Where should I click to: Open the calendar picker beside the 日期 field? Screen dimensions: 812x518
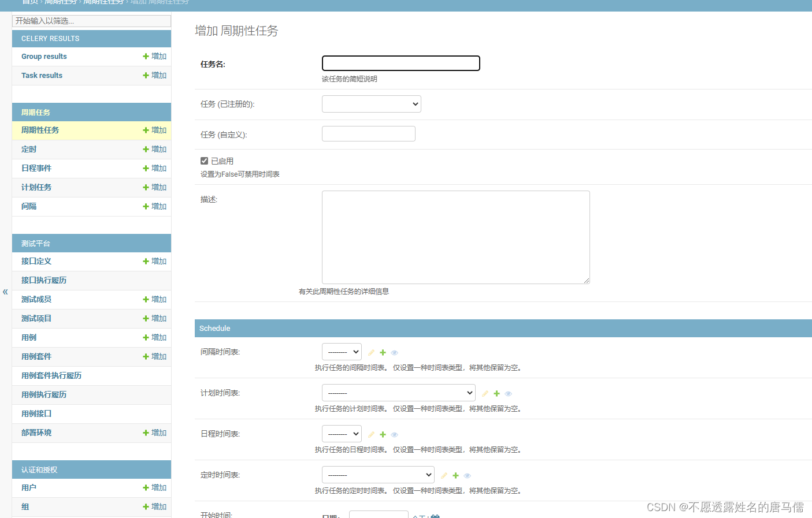coord(436,516)
